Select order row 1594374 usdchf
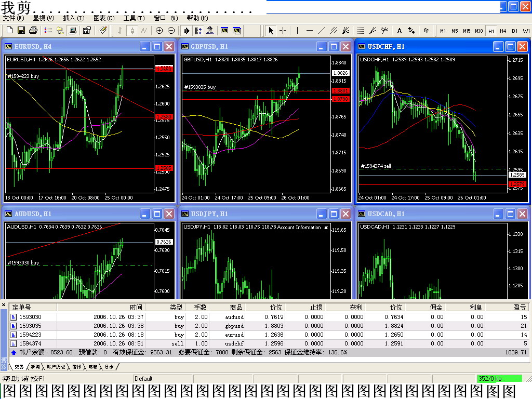The width and height of the screenshot is (532, 399). coord(269,343)
